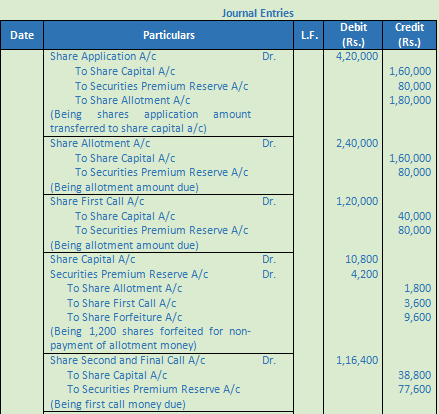The height and width of the screenshot is (414, 439).
Task: Click the L.F. column header
Action: [x=309, y=35]
